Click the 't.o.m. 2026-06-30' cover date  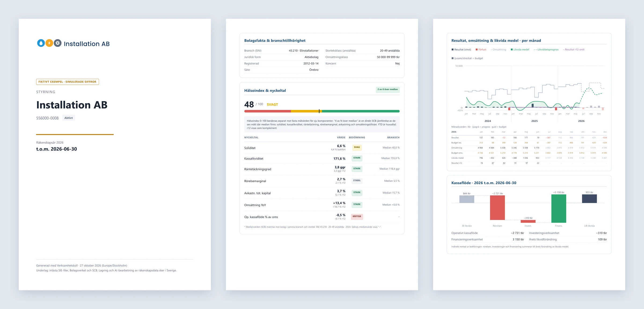[x=57, y=149]
